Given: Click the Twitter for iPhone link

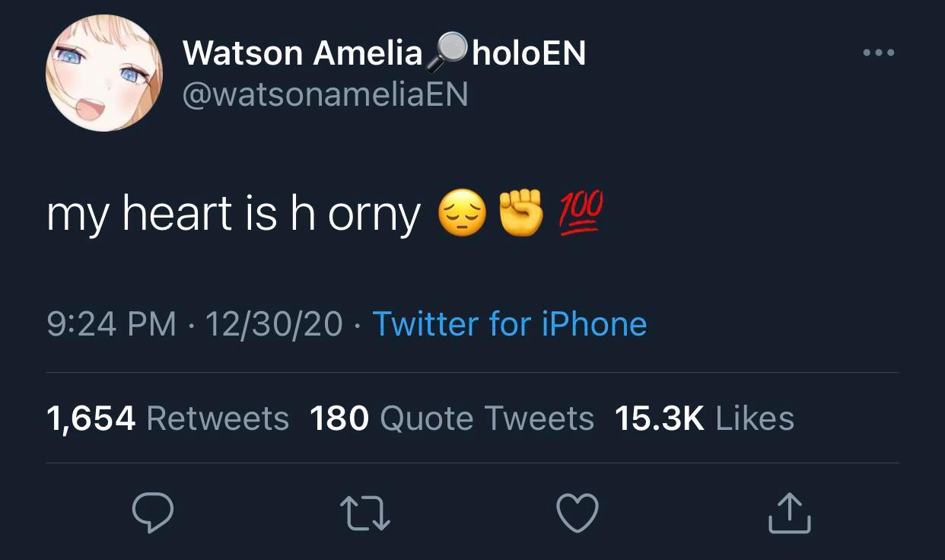Looking at the screenshot, I should (509, 324).
